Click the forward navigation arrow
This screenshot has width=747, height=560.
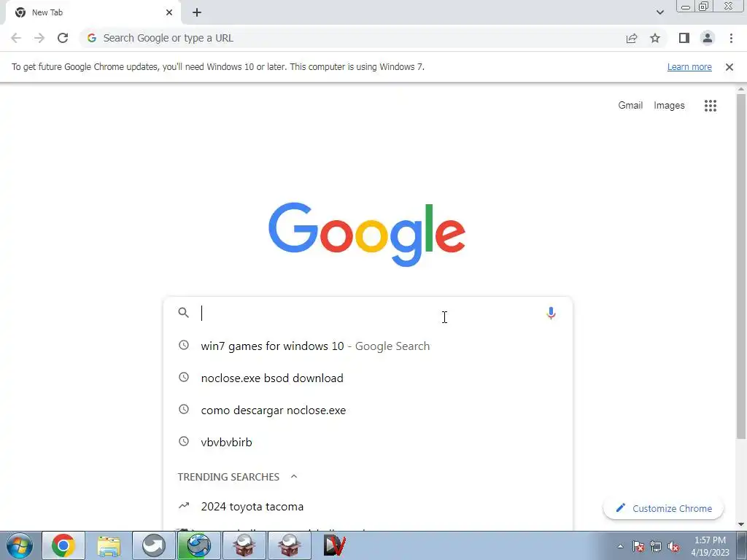pyautogui.click(x=39, y=38)
